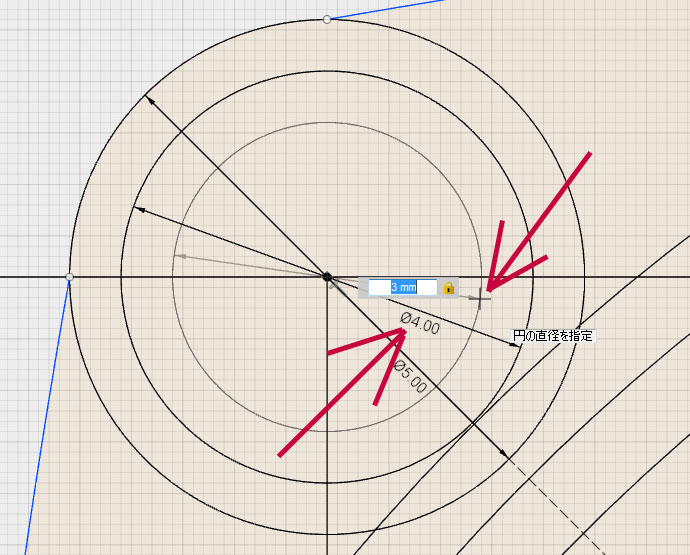Click the 3 mm diameter input field

[402, 288]
